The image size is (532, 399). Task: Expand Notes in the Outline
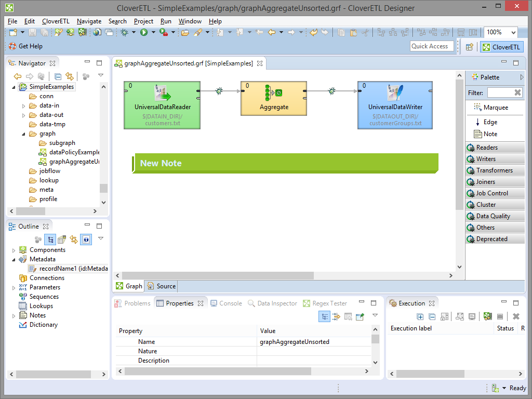click(x=14, y=316)
